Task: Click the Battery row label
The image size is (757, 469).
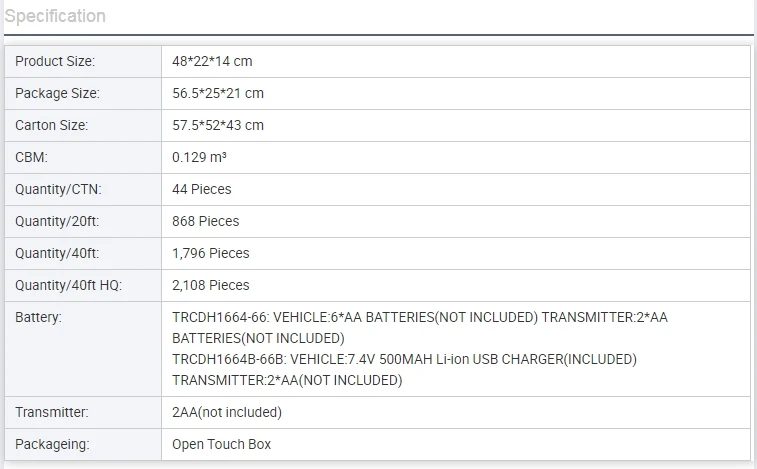Action: 39,317
